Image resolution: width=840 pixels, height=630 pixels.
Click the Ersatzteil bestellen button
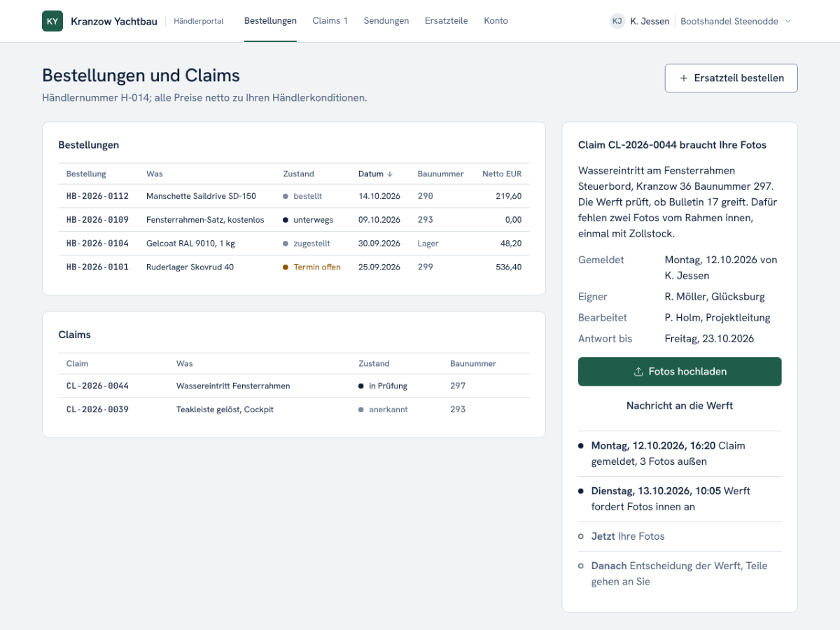click(731, 78)
